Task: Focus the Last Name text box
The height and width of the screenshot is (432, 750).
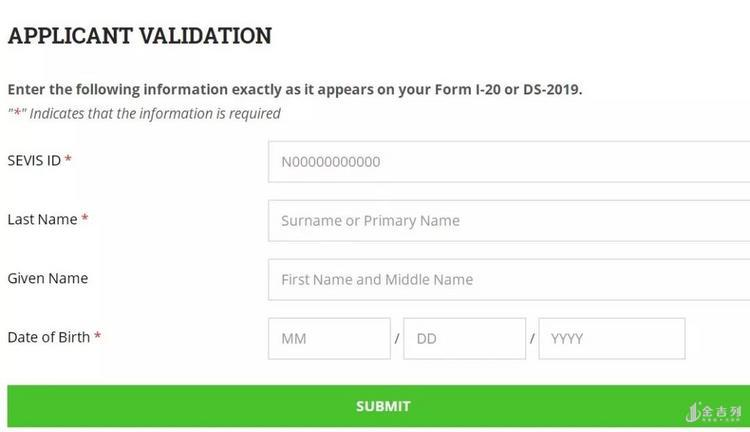Action: (x=508, y=221)
